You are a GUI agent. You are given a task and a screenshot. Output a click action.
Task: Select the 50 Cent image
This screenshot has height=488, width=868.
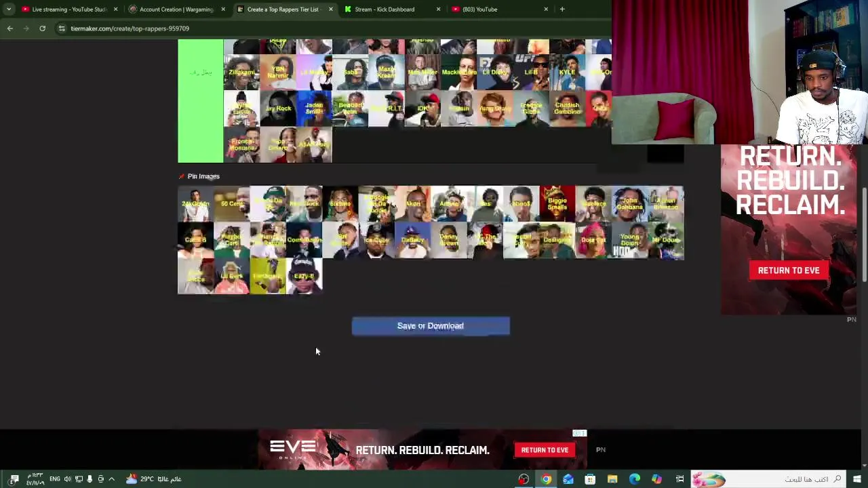point(232,204)
